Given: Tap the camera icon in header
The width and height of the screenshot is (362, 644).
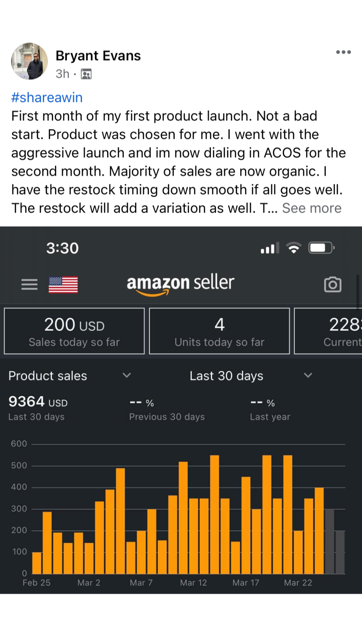Looking at the screenshot, I should 332,285.
